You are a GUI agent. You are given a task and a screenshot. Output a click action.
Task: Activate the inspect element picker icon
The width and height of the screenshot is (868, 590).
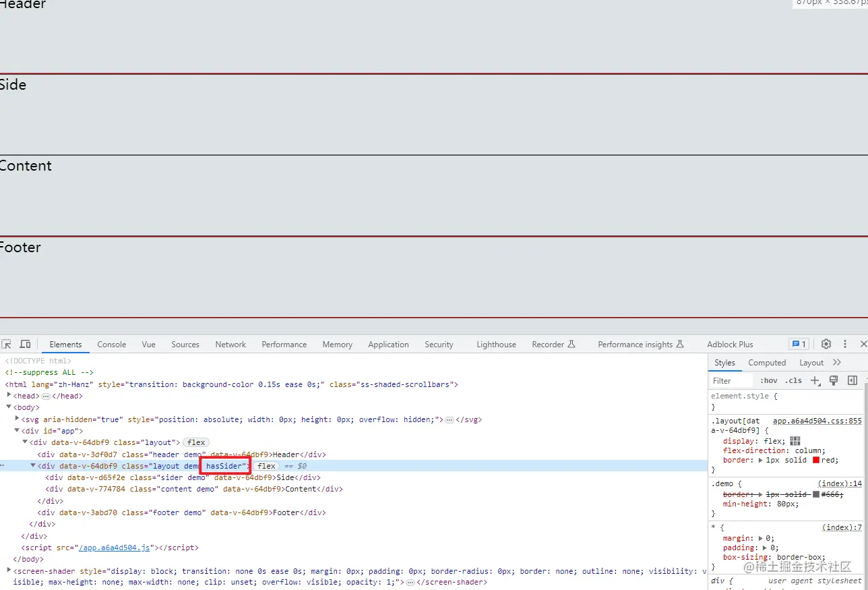(6, 344)
